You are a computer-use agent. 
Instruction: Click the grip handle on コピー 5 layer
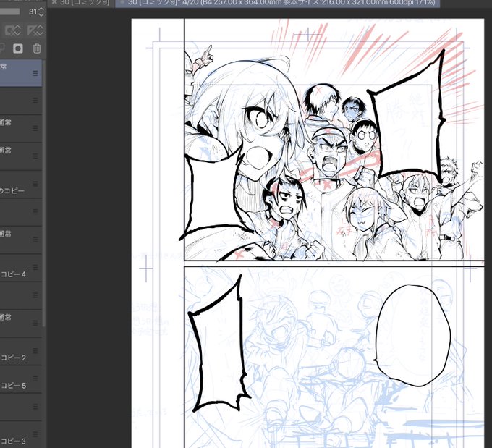(35, 379)
